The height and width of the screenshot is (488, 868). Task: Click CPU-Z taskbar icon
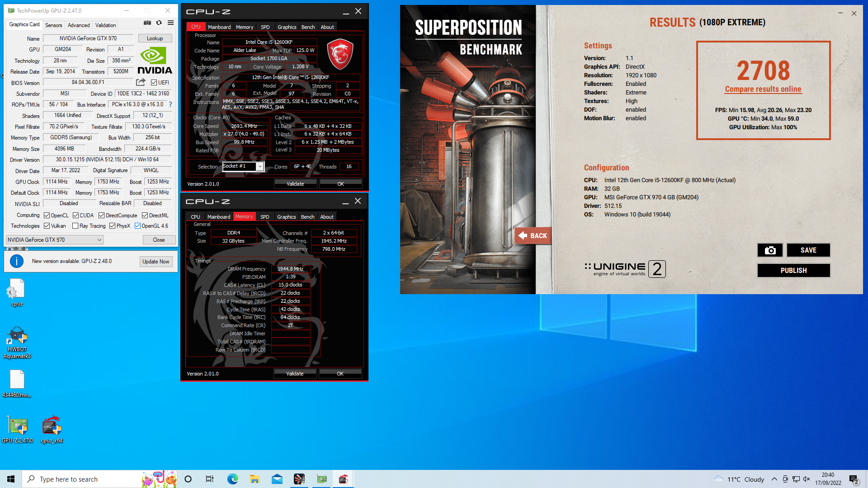click(x=343, y=479)
